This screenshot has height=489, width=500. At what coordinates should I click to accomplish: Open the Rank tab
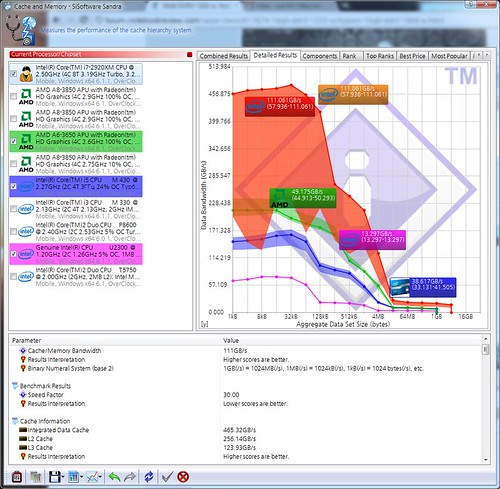[x=351, y=56]
